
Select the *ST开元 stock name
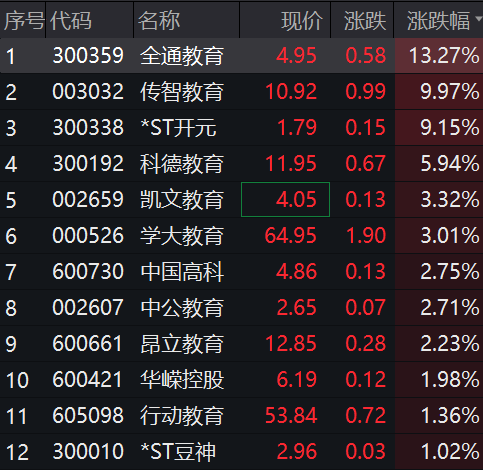click(178, 127)
